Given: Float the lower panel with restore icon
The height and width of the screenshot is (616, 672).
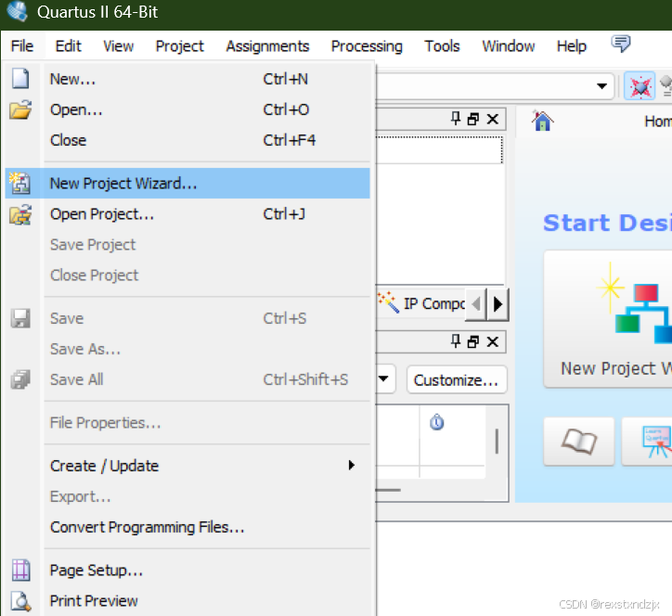Looking at the screenshot, I should (x=473, y=341).
